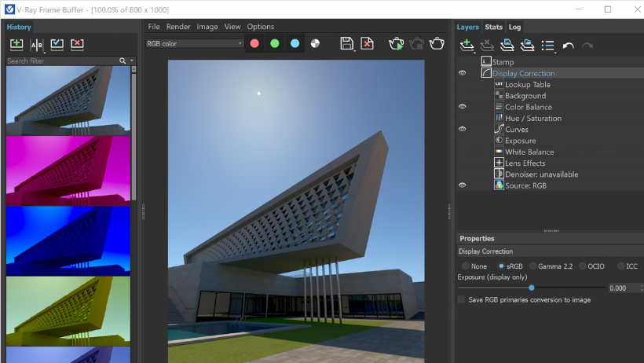The height and width of the screenshot is (363, 644).
Task: Hide the Color Balance layer
Action: (462, 107)
